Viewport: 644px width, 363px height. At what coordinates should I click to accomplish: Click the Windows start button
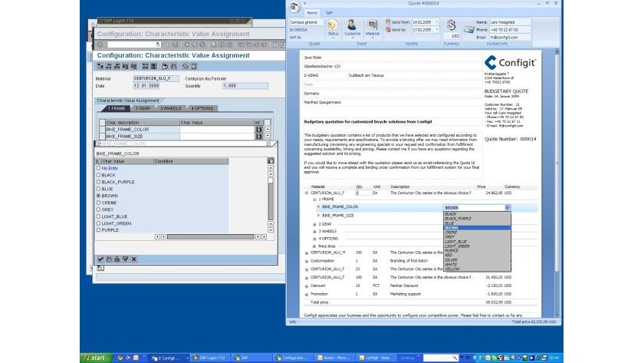pyautogui.click(x=96, y=358)
